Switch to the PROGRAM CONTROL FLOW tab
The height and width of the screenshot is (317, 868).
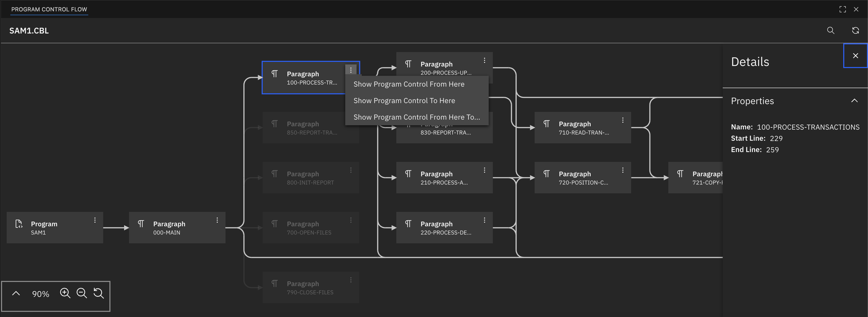49,10
